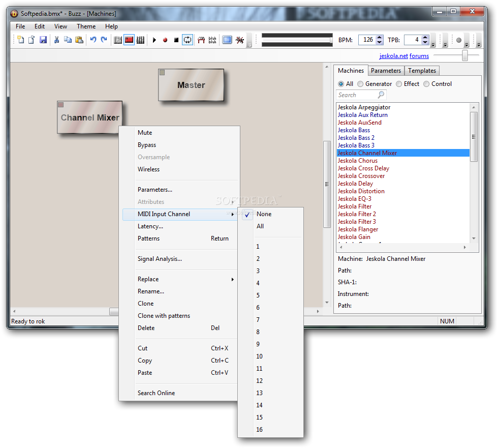
Task: Click the small square on Channel Mixer
Action: [x=61, y=105]
